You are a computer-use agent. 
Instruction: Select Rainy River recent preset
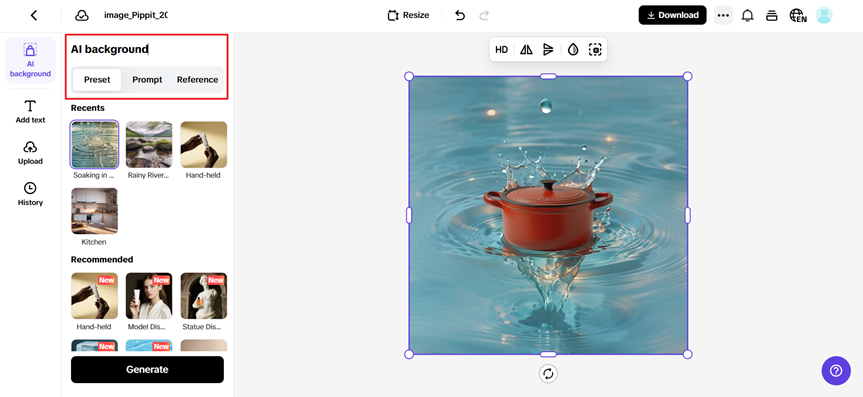149,144
